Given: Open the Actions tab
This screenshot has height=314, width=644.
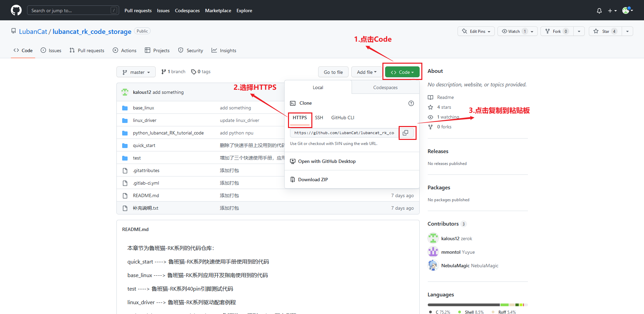Looking at the screenshot, I should point(125,50).
